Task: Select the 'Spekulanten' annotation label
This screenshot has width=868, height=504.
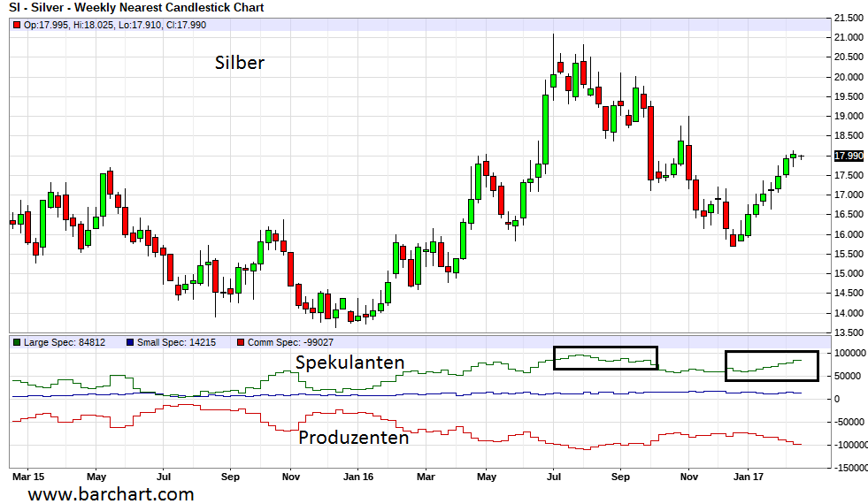Action: point(350,363)
